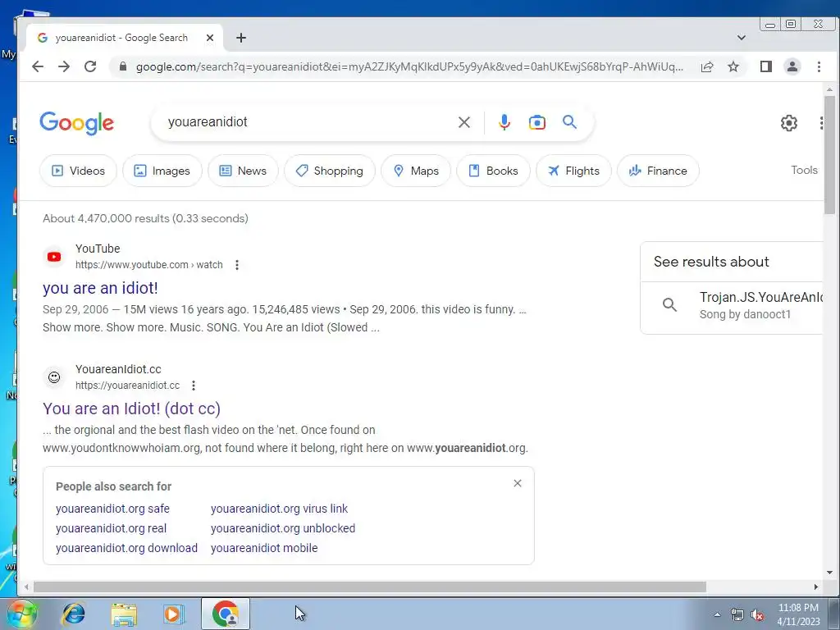Search by image with camera icon
Screen dimensions: 840x630
536,123
